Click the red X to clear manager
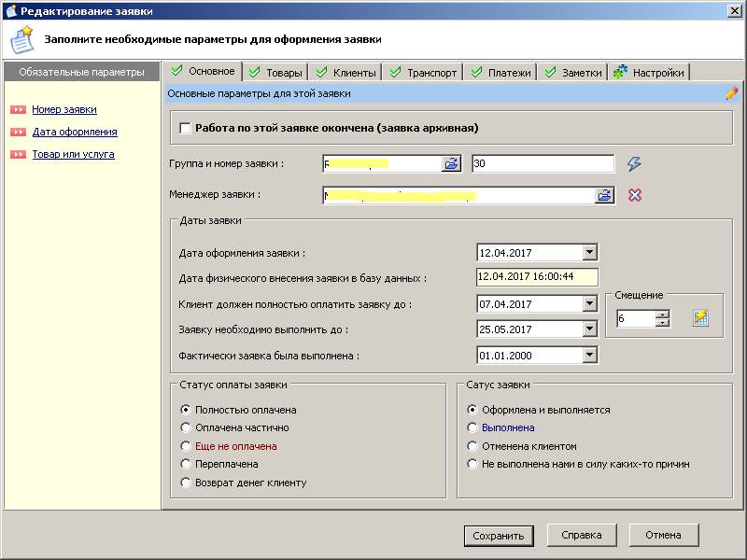Viewport: 747px width, 560px height. click(634, 195)
